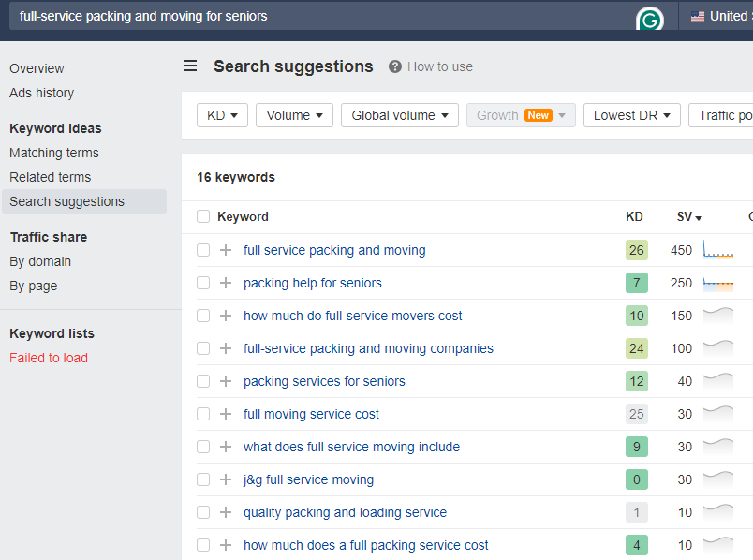Image resolution: width=753 pixels, height=560 pixels.
Task: Select checkbox for 'quality packing and loading service'
Action: click(203, 512)
